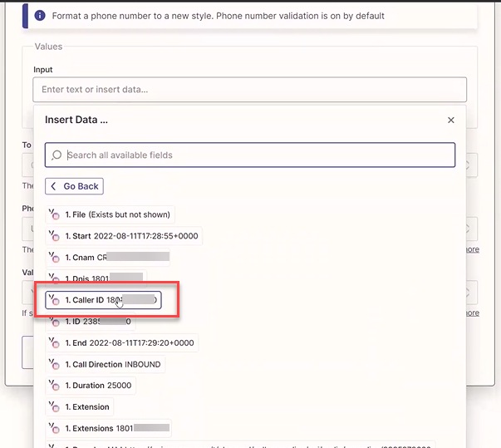Click the icon beside 1. Extensions 1801

click(x=54, y=428)
